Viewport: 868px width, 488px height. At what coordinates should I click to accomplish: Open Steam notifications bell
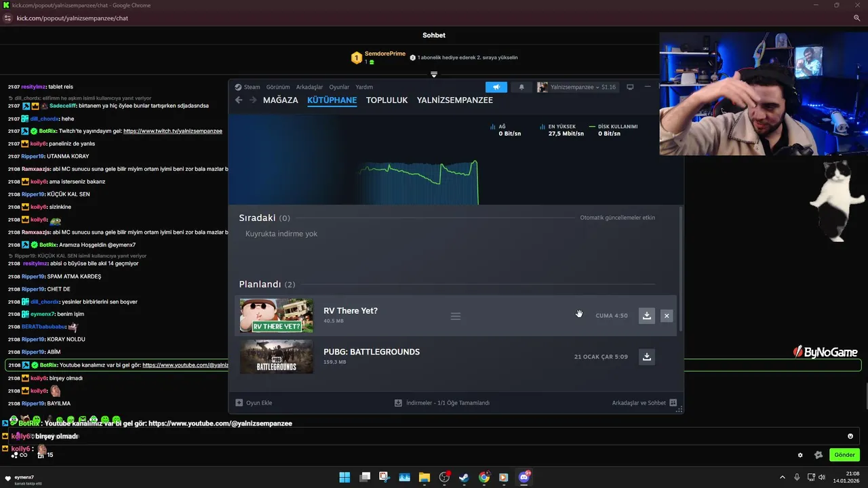click(x=521, y=87)
